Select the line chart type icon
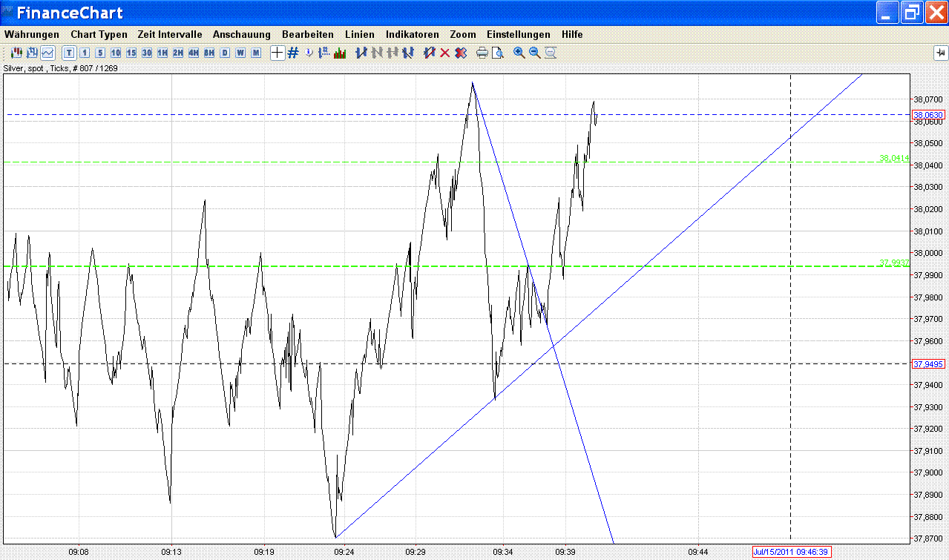This screenshot has width=949, height=560. 47,53
